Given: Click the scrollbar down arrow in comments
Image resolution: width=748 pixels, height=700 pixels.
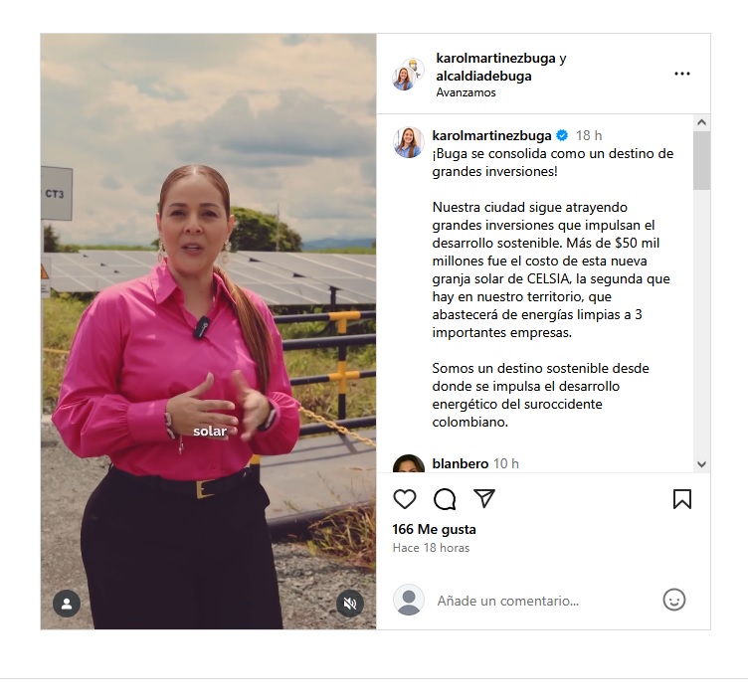Looking at the screenshot, I should click(x=701, y=464).
